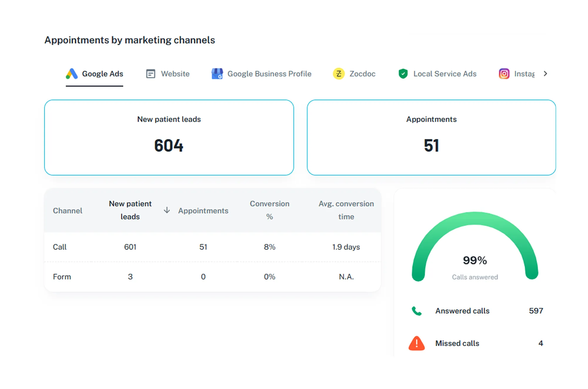Click the Website page icon
The height and width of the screenshot is (389, 588).
pyautogui.click(x=151, y=74)
